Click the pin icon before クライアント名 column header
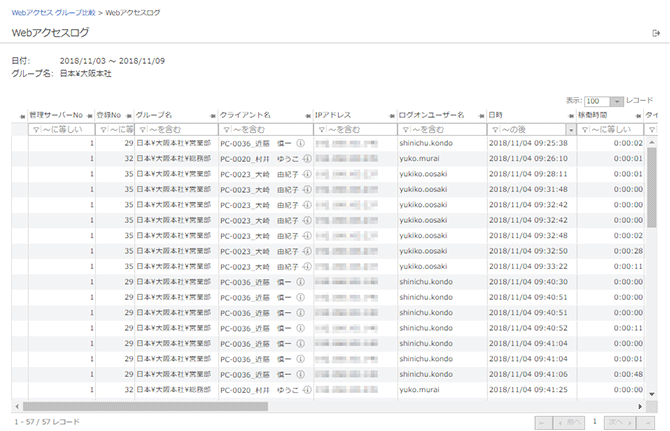 click(x=213, y=116)
